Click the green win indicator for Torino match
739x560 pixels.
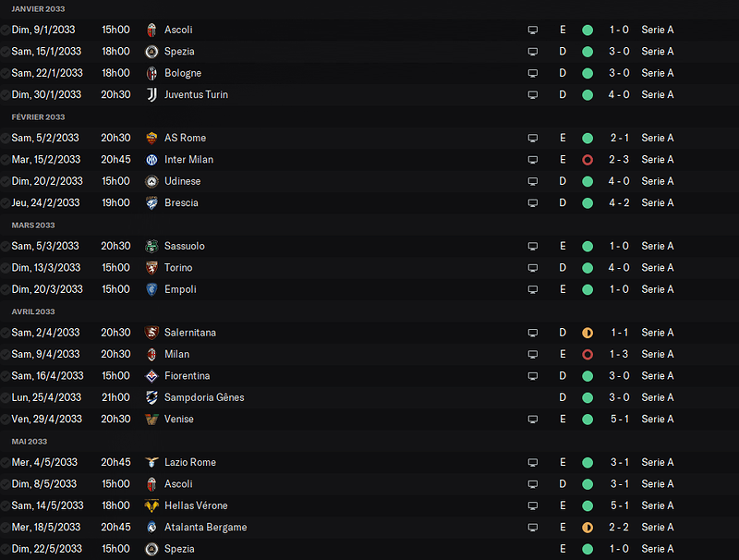588,268
